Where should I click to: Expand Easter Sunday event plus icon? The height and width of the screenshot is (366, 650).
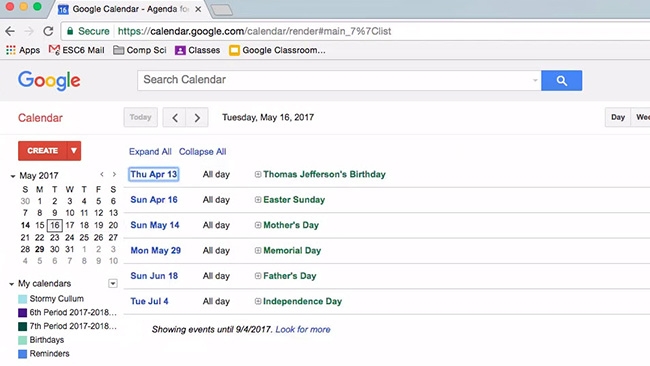click(258, 200)
